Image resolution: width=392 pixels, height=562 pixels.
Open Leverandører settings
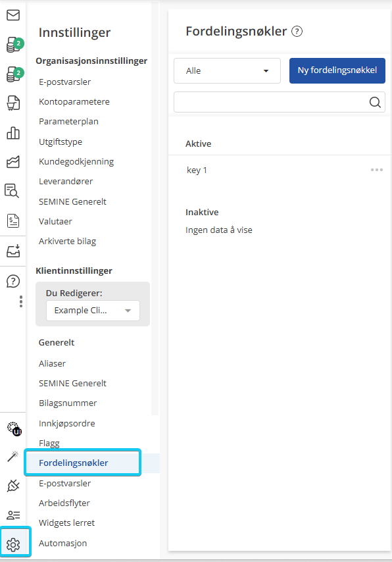coord(66,182)
